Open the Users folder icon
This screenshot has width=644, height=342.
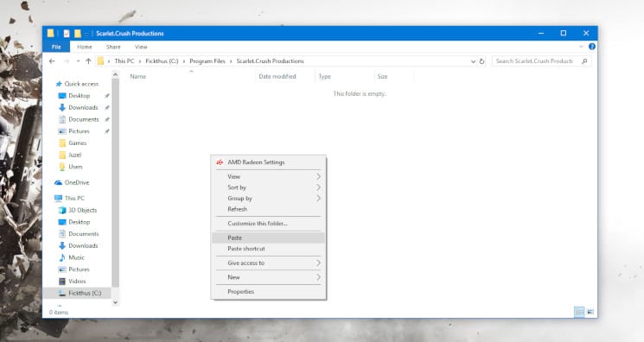pos(62,167)
